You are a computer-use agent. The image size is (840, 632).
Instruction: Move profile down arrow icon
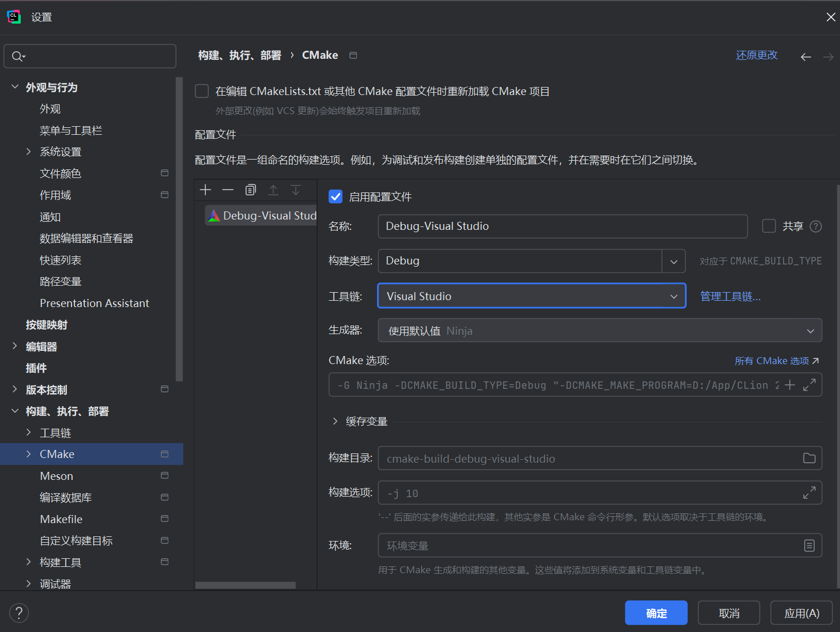pos(296,190)
